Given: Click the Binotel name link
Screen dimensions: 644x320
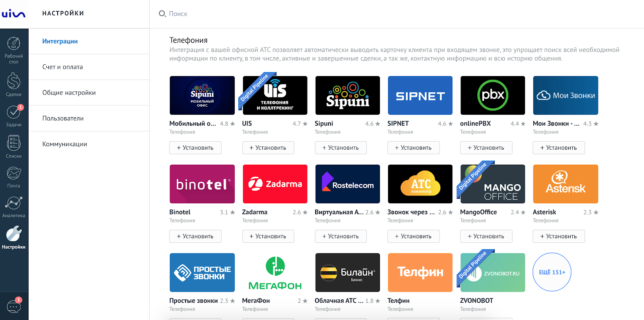Looking at the screenshot, I should tap(180, 212).
